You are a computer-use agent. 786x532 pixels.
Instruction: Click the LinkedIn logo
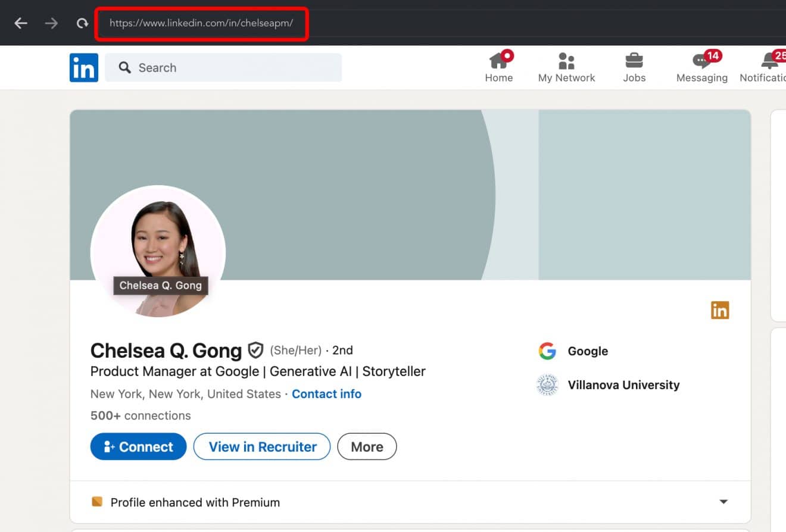click(83, 67)
